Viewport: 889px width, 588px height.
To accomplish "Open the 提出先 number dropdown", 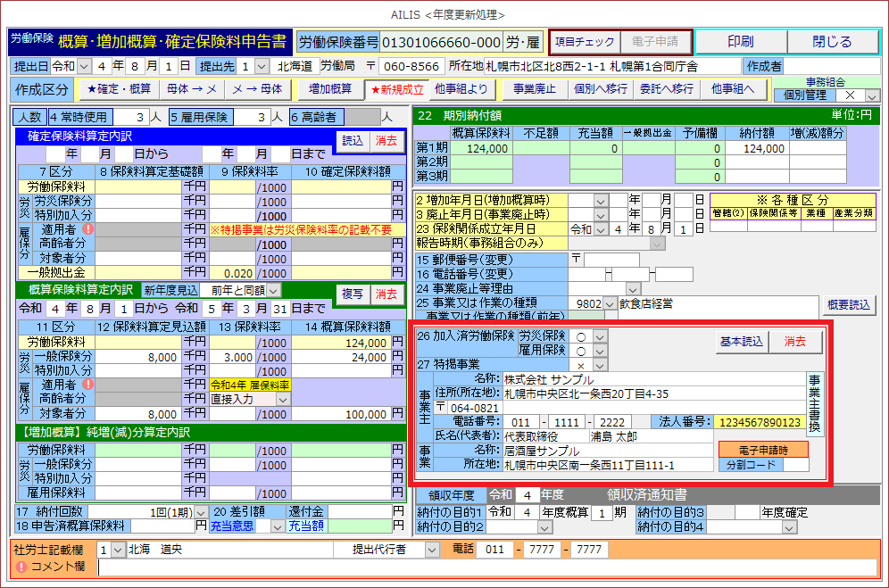I will tap(262, 66).
